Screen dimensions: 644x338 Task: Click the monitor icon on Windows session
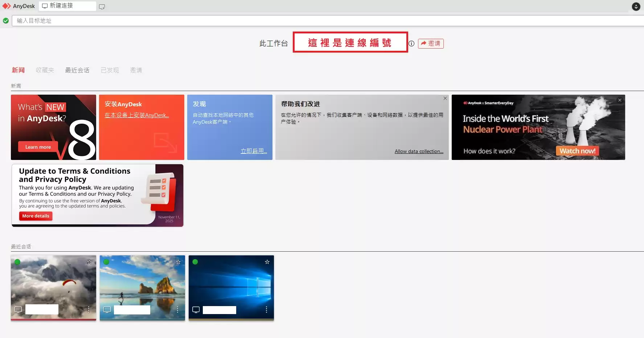click(196, 310)
